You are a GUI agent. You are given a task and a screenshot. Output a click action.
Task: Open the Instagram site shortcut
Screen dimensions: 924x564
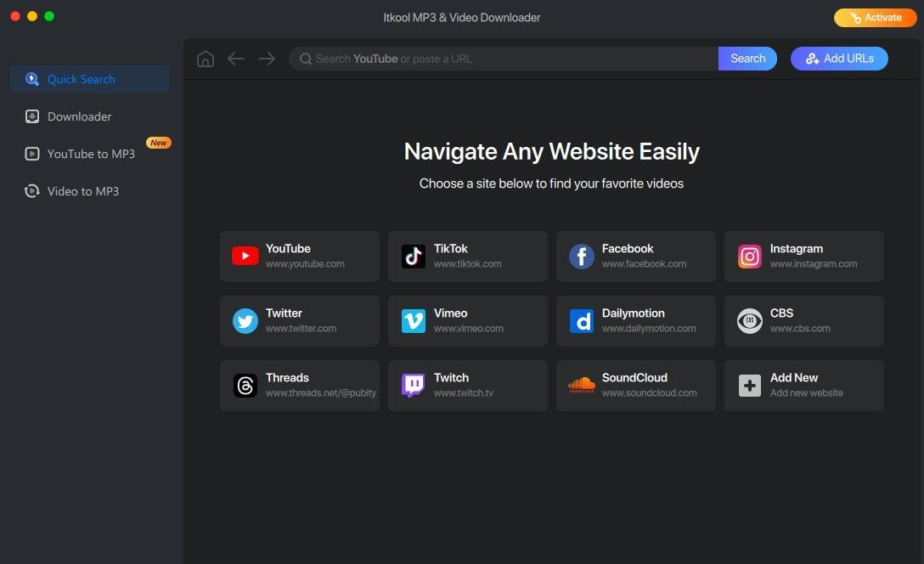[803, 256]
